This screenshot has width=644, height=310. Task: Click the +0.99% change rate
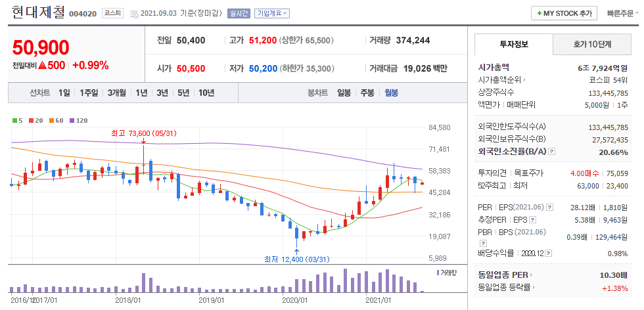91,65
